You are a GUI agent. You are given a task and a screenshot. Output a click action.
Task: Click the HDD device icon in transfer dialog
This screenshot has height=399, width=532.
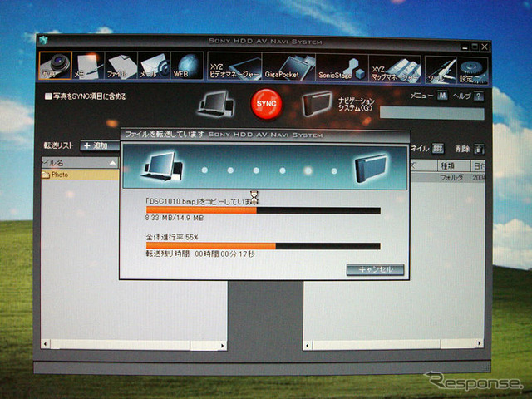click(x=371, y=168)
